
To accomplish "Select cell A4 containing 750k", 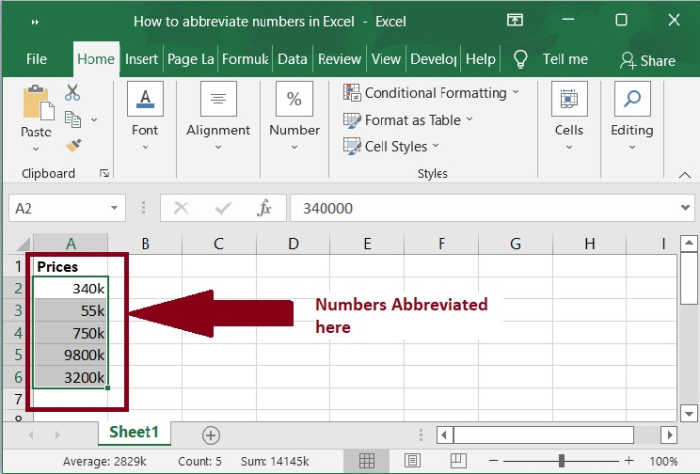I will 70,332.
